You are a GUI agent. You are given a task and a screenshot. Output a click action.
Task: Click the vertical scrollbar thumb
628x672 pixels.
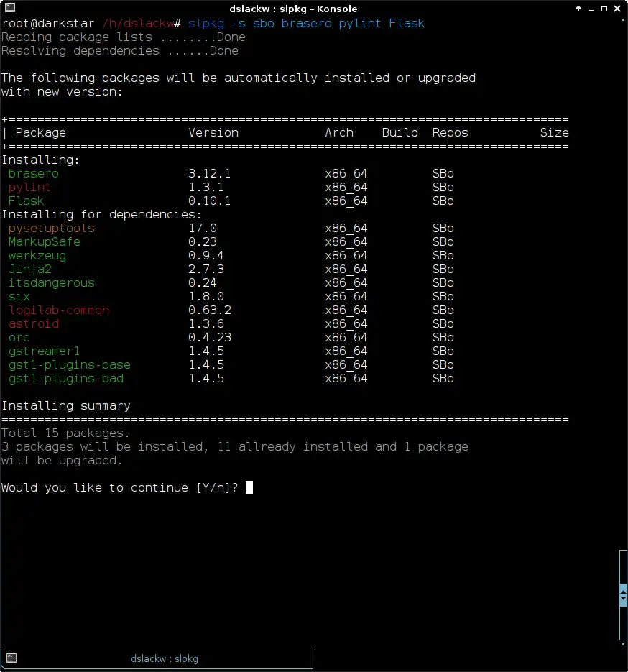[x=623, y=595]
